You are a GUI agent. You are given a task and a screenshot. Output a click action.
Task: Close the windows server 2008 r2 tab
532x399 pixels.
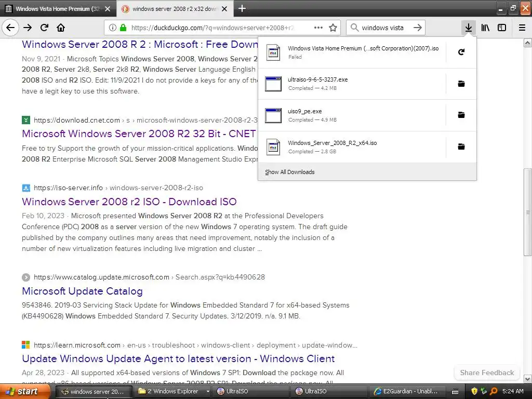[224, 9]
